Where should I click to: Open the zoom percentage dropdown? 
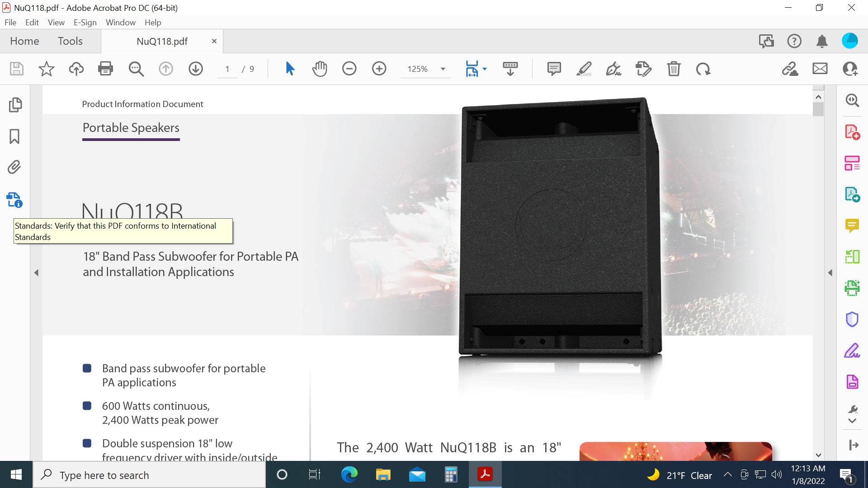point(442,69)
